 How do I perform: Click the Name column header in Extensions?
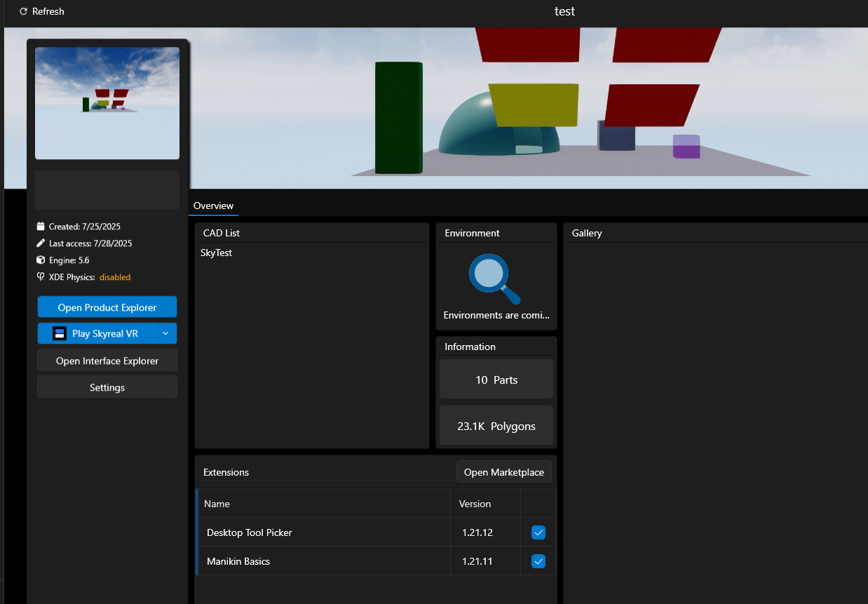pyautogui.click(x=217, y=504)
